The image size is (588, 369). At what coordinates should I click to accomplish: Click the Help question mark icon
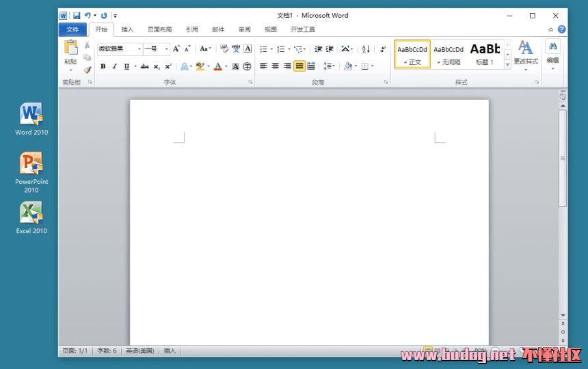tap(561, 29)
